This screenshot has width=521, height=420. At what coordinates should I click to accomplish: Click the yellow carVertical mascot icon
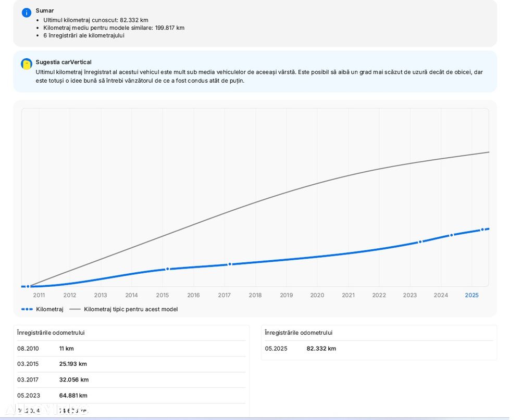26,63
